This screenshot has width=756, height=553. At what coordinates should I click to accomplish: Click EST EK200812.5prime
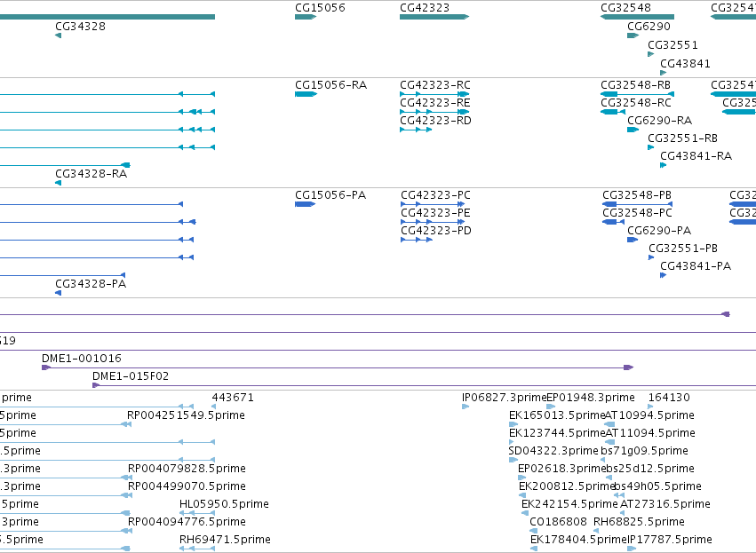click(x=567, y=487)
